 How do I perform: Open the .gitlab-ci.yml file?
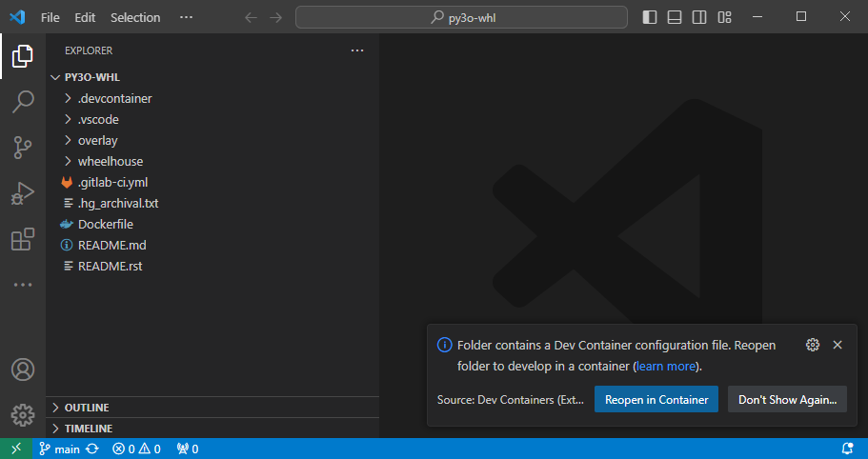[x=212, y=183]
